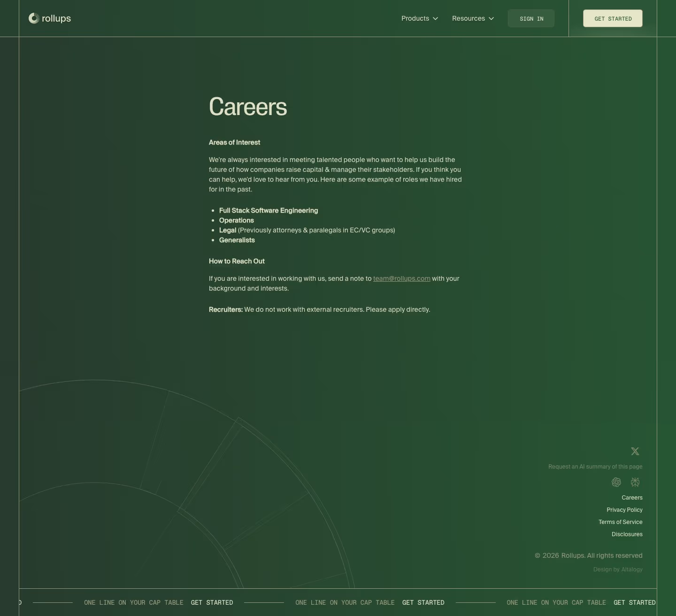Request AI summary via the ChatGPT icon
This screenshot has height=616, width=676.
coord(616,482)
